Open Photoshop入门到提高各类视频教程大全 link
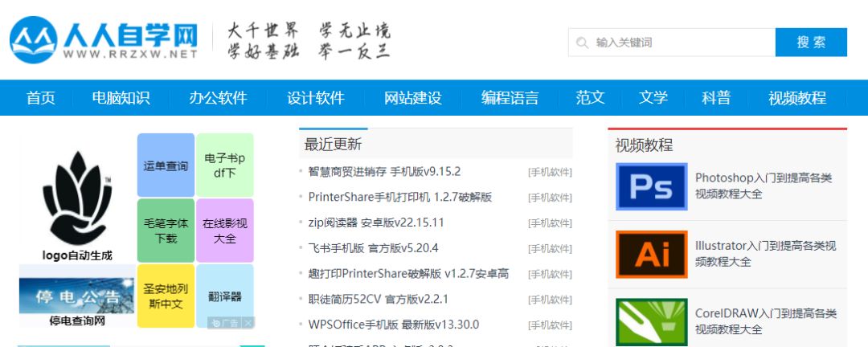The width and height of the screenshot is (868, 347). pyautogui.click(x=764, y=186)
